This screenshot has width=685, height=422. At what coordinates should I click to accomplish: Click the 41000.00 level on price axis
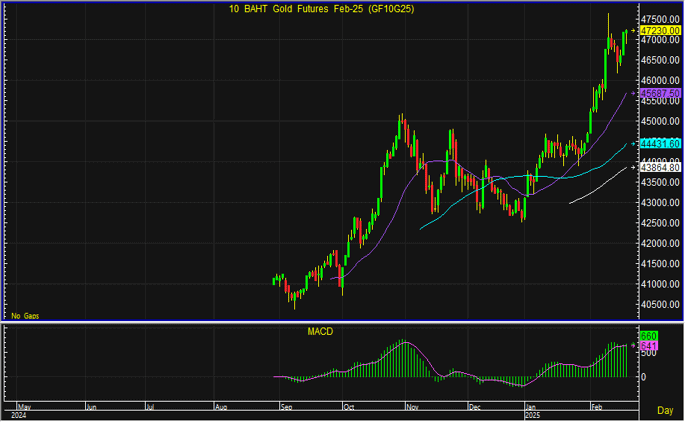(x=661, y=285)
